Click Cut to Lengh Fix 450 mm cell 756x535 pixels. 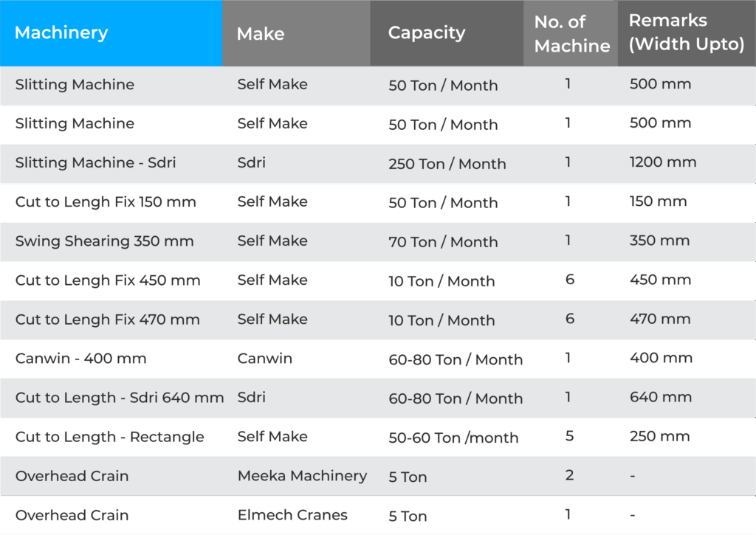pos(108,280)
